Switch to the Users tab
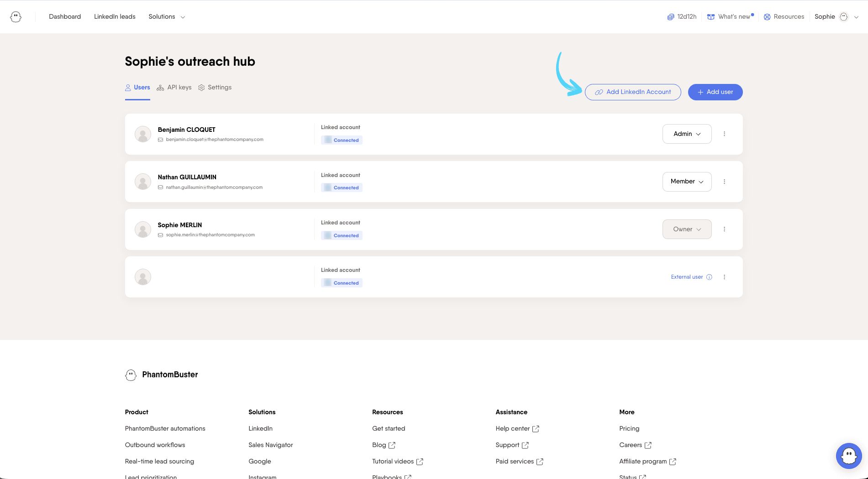 click(137, 87)
